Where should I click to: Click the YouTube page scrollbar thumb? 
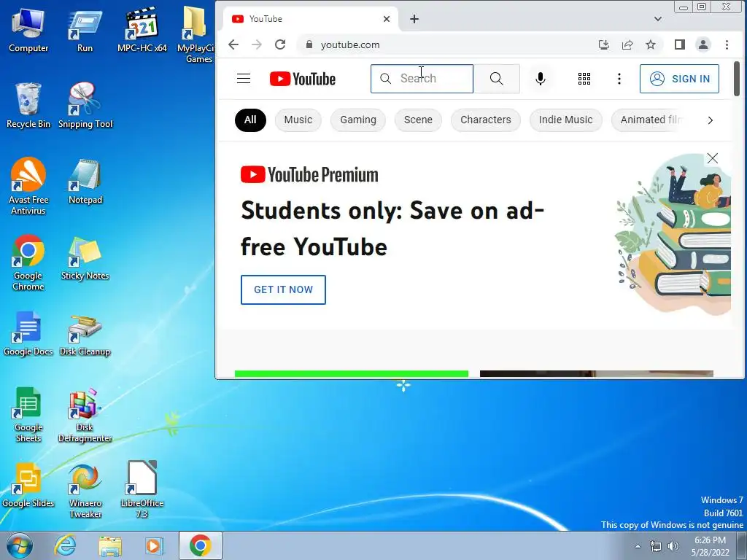click(737, 79)
